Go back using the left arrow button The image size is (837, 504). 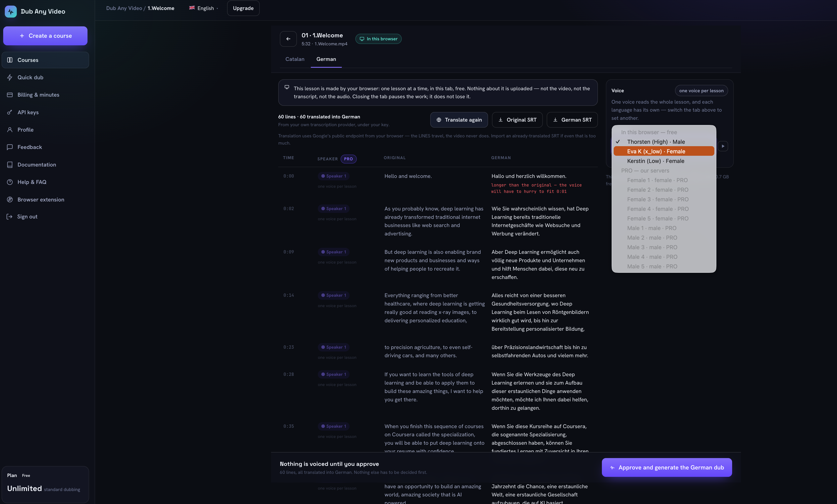288,39
